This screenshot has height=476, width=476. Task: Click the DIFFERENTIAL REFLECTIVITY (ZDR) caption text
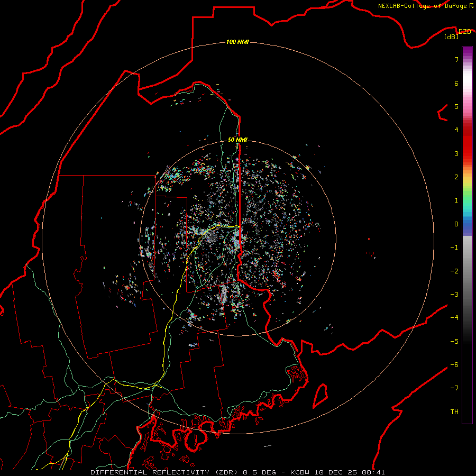[165, 472]
